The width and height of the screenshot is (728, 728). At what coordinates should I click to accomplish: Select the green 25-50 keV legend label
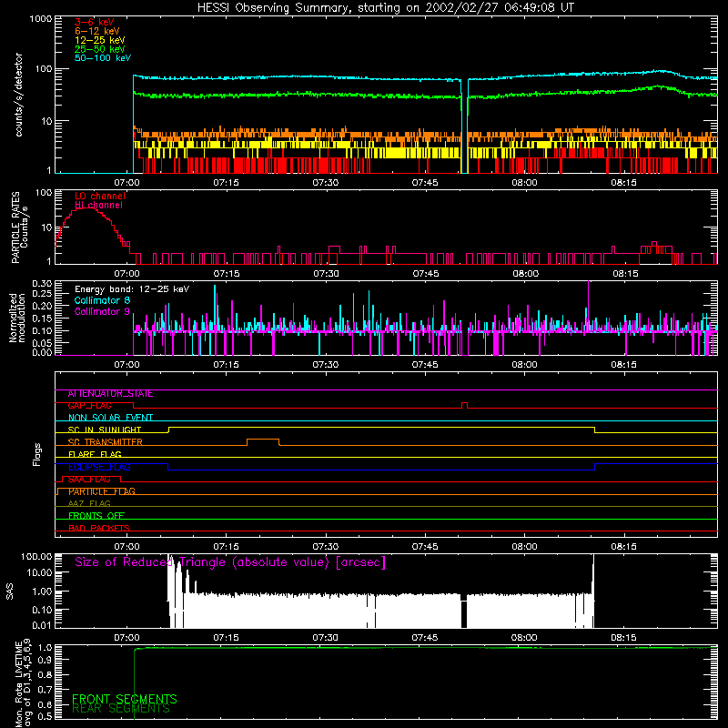[100, 49]
